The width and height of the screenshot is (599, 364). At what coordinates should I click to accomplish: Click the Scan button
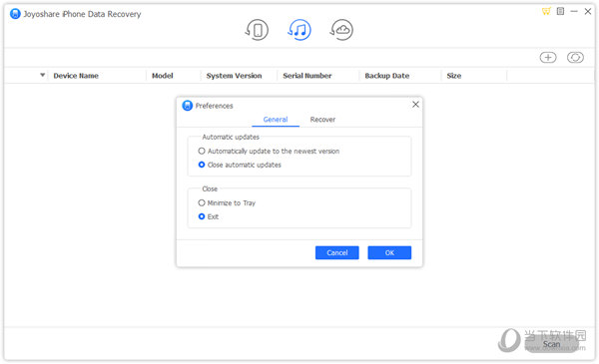[x=551, y=344]
